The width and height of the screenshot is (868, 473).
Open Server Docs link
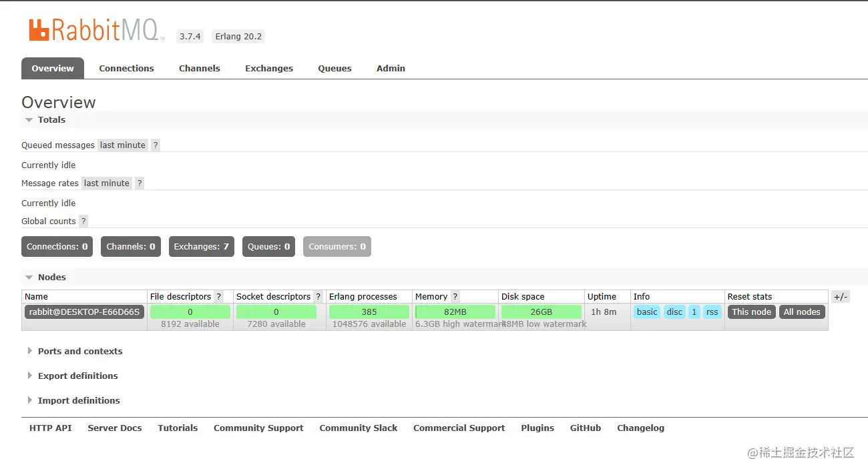115,428
